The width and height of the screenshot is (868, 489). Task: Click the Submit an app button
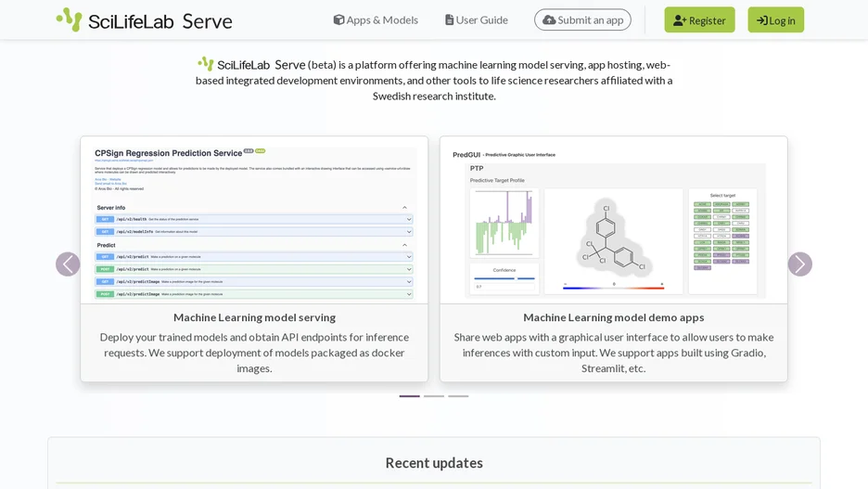582,19
